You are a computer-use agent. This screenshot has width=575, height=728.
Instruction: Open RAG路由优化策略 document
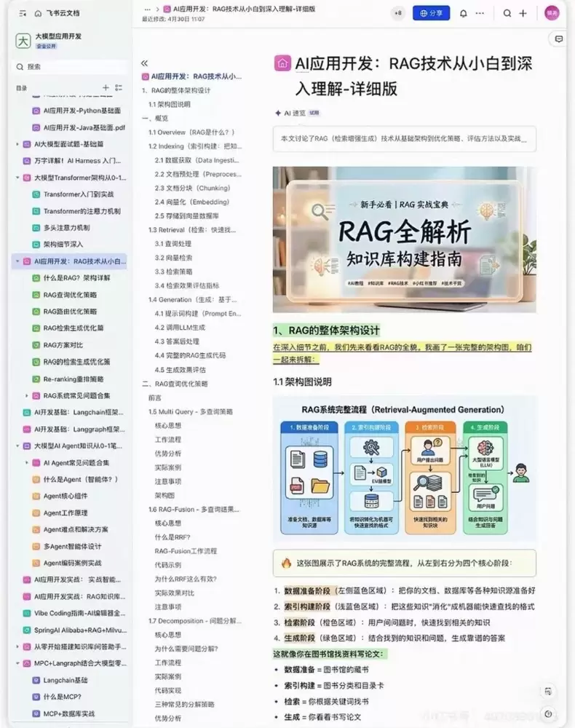coord(70,312)
